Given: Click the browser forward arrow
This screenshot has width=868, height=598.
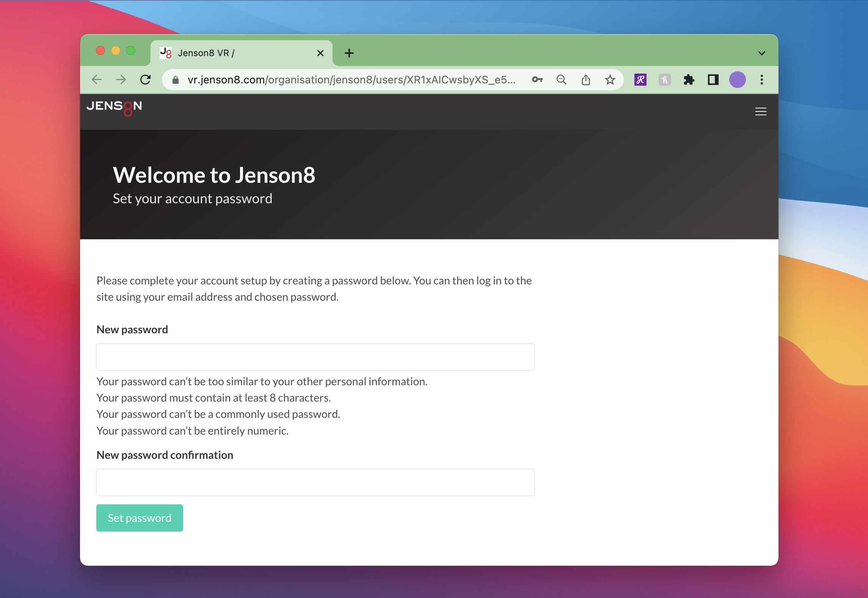Looking at the screenshot, I should click(121, 80).
